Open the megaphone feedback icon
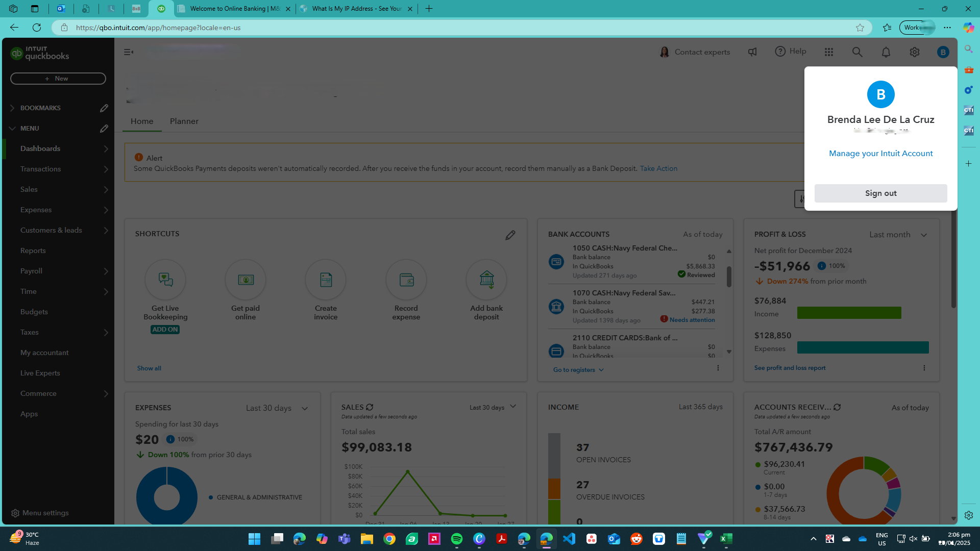This screenshot has width=980, height=551. pyautogui.click(x=752, y=52)
